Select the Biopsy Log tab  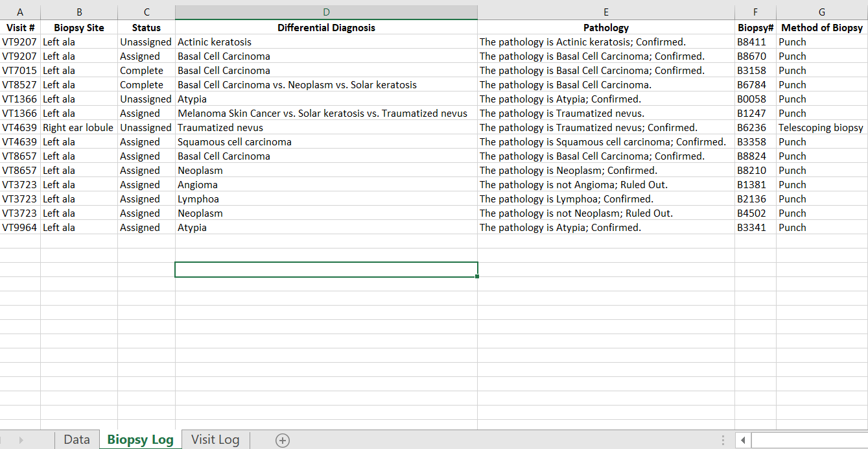[x=140, y=439]
